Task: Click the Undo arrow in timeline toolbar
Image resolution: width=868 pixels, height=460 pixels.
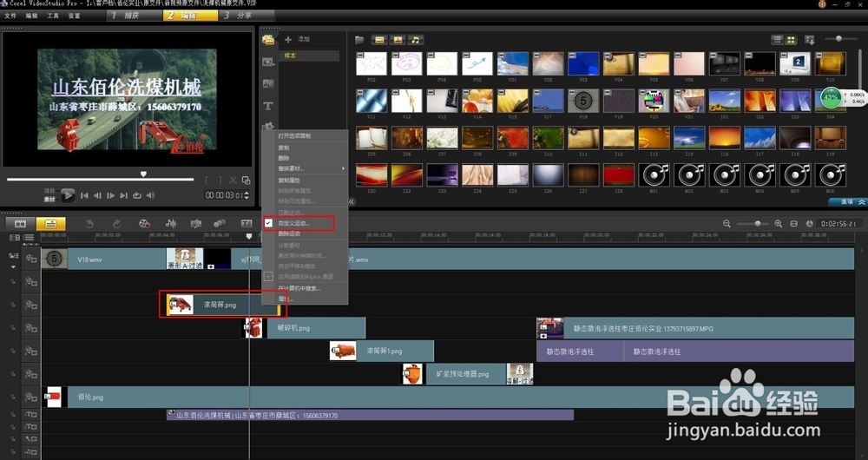Action: tap(90, 224)
